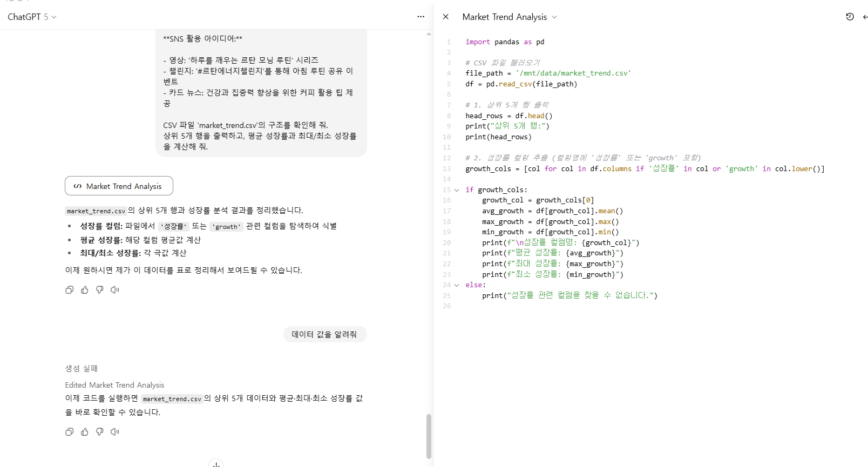This screenshot has width=868, height=467.
Task: Click code line 'df = pd.read_csv(file_path)'
Action: 521,84
